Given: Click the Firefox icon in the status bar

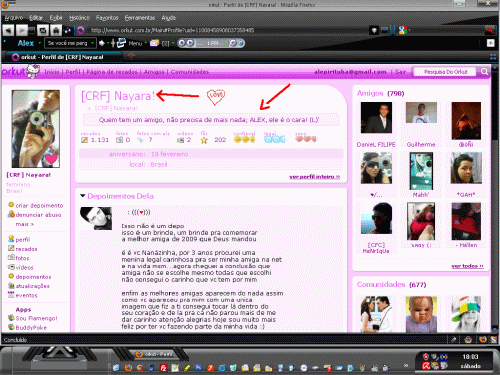Looking at the screenshot, I should tap(482, 339).
